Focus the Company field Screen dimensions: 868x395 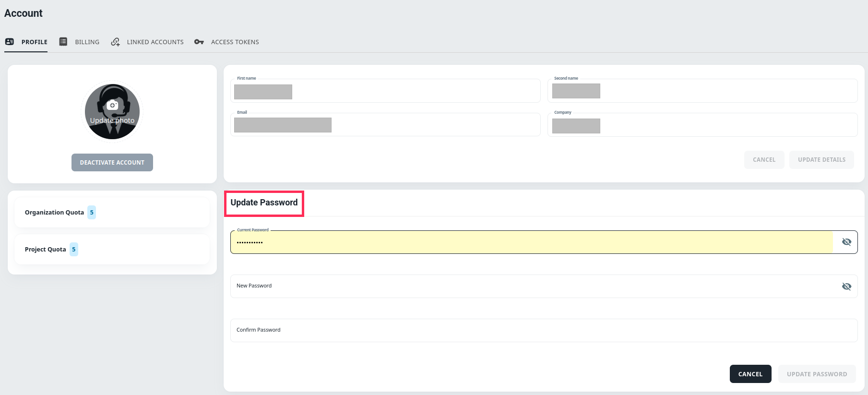[702, 125]
